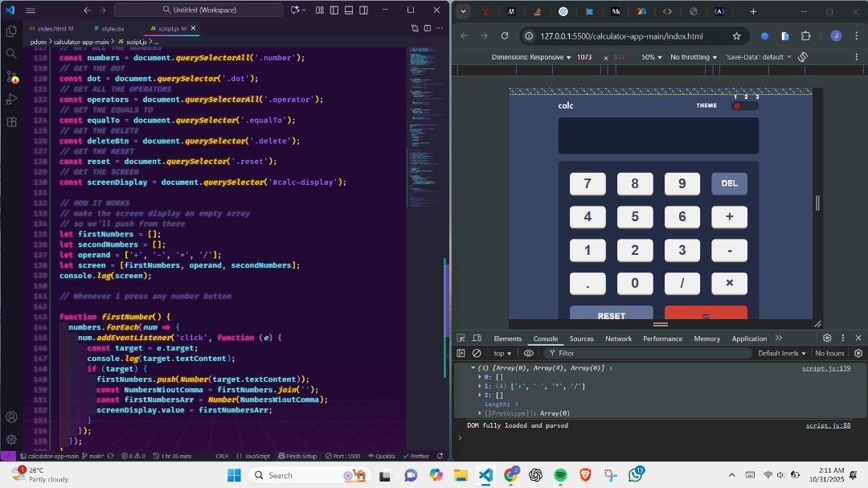Viewport: 868px width, 488px height.
Task: Clear the console with the ban icon
Action: pyautogui.click(x=477, y=353)
